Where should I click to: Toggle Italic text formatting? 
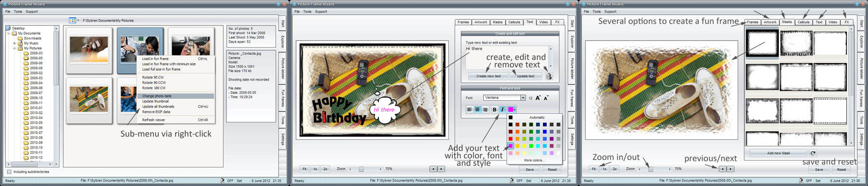(x=502, y=109)
